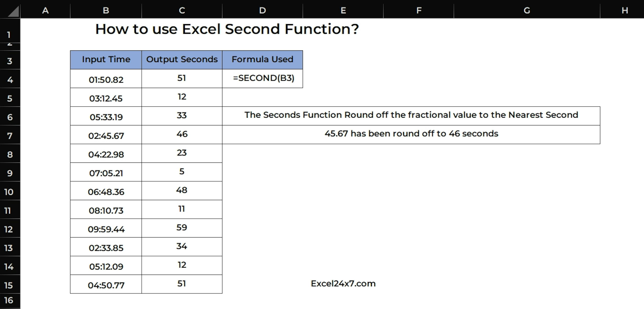Select row 12 header
The height and width of the screenshot is (309, 644).
pyautogui.click(x=9, y=229)
